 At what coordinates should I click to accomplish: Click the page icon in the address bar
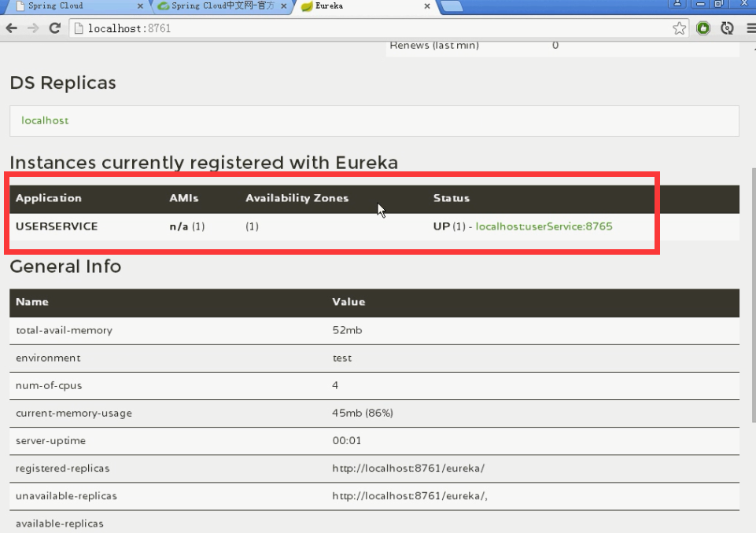pos(79,28)
